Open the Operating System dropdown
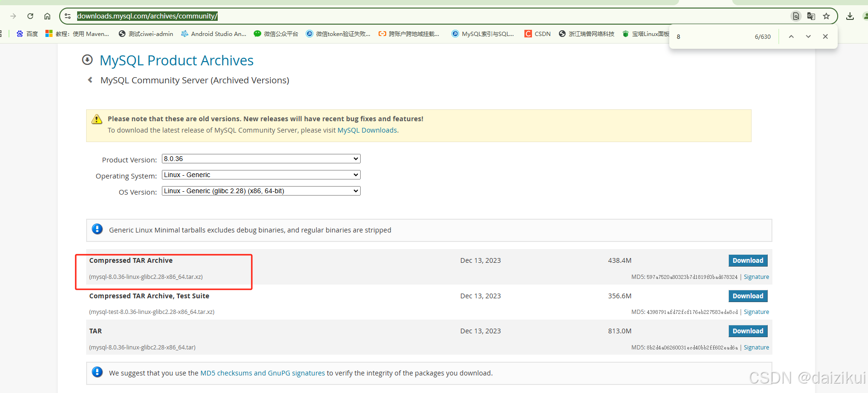 tap(261, 175)
